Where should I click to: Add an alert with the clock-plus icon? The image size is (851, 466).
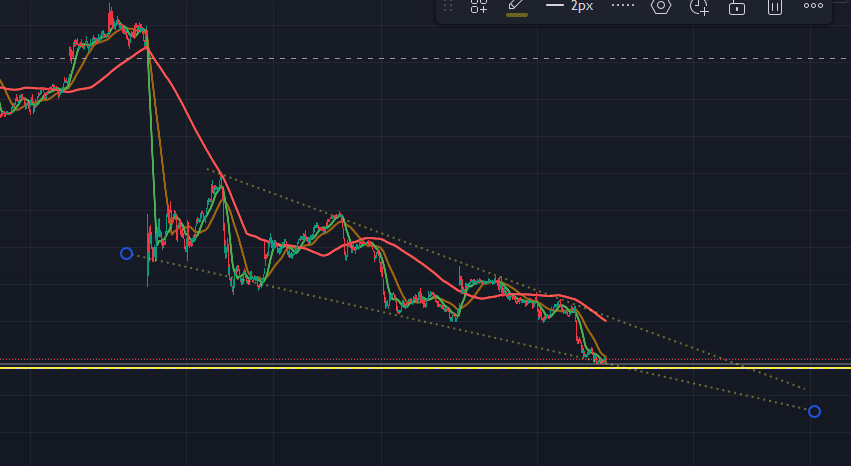coord(699,7)
